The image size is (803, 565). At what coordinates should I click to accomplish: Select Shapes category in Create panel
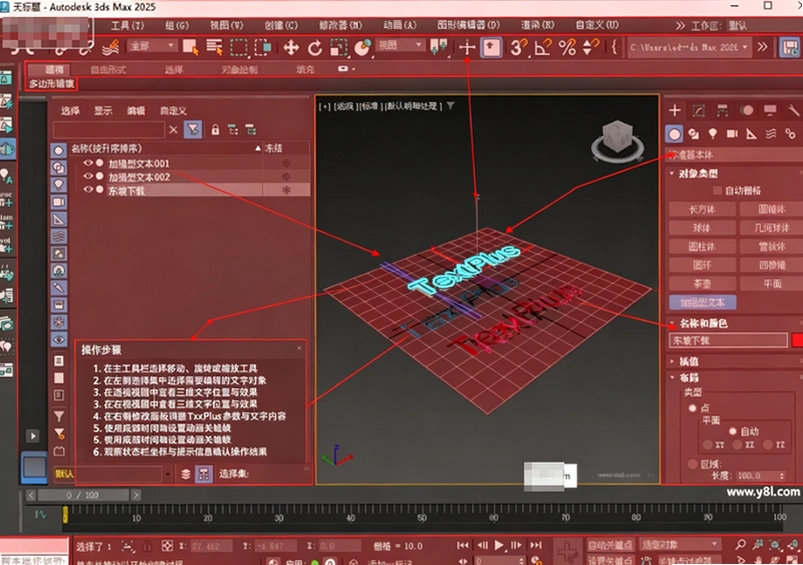click(694, 134)
